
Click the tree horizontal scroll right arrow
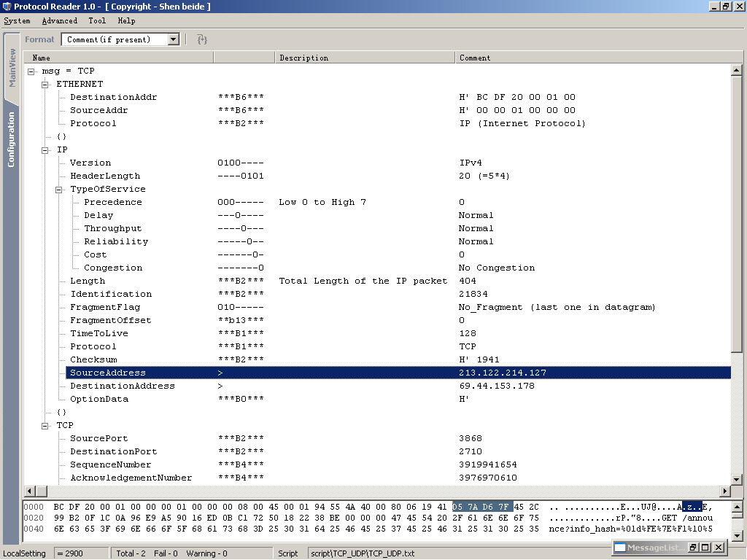[x=725, y=491]
